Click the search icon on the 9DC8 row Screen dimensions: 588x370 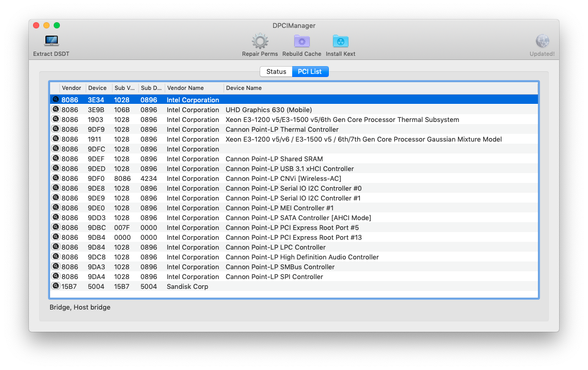coord(56,256)
